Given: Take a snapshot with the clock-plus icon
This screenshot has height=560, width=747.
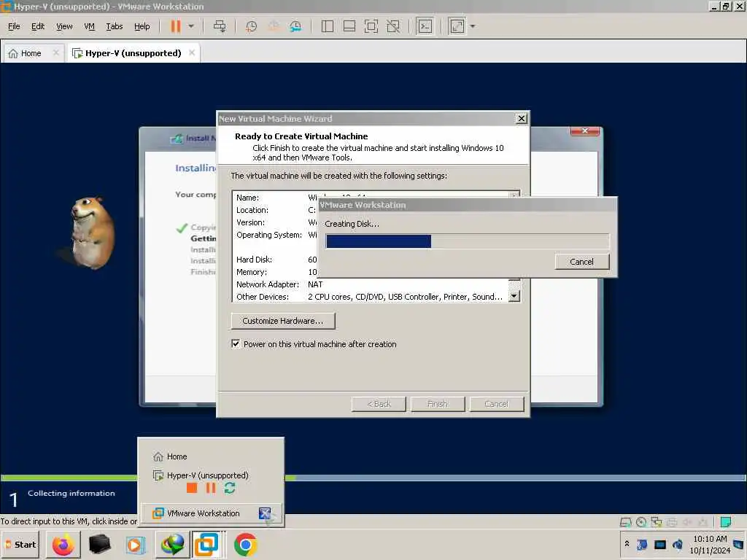Looking at the screenshot, I should click(251, 26).
